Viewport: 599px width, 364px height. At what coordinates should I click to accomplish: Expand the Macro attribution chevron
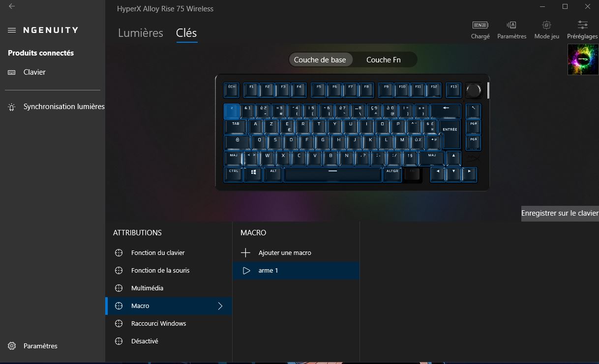pos(220,306)
